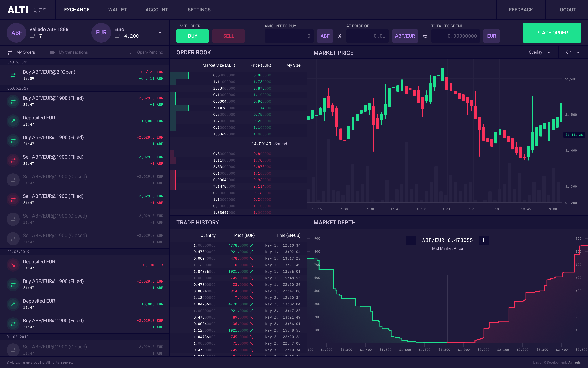This screenshot has width=588, height=368.
Task: Open the SETTINGS tab
Action: coord(199,10)
